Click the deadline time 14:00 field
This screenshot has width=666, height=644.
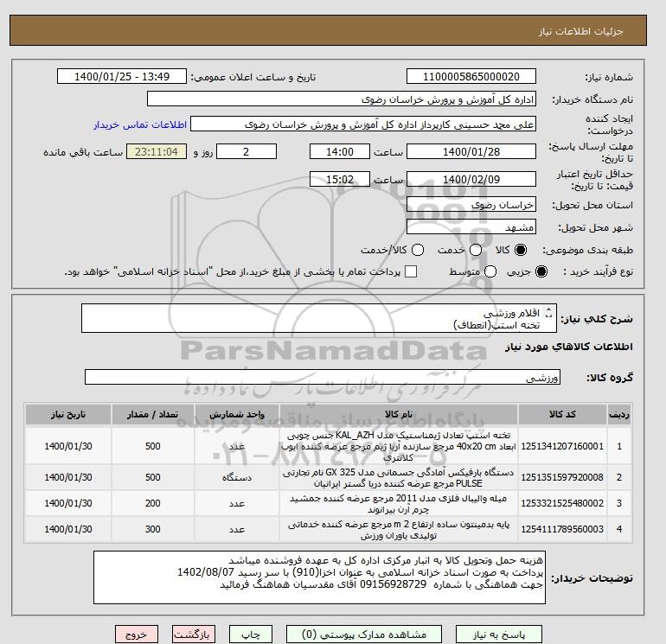pyautogui.click(x=339, y=151)
